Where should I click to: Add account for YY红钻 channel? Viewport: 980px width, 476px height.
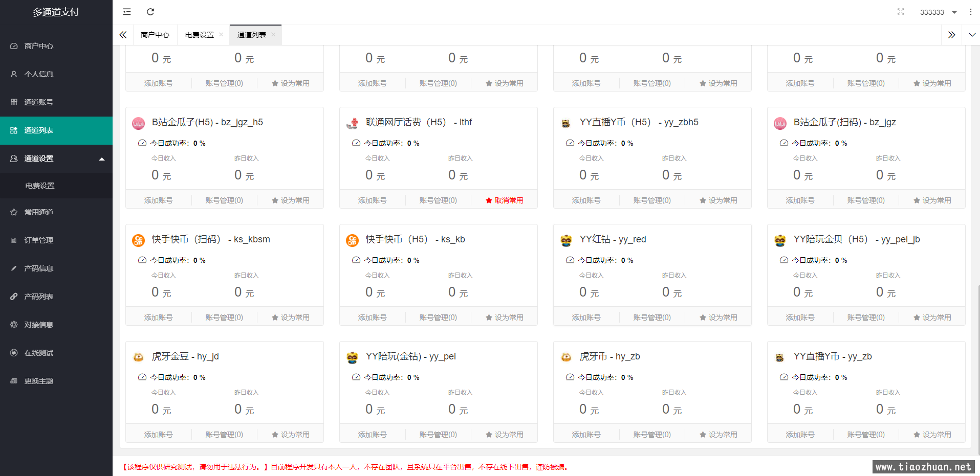586,318
